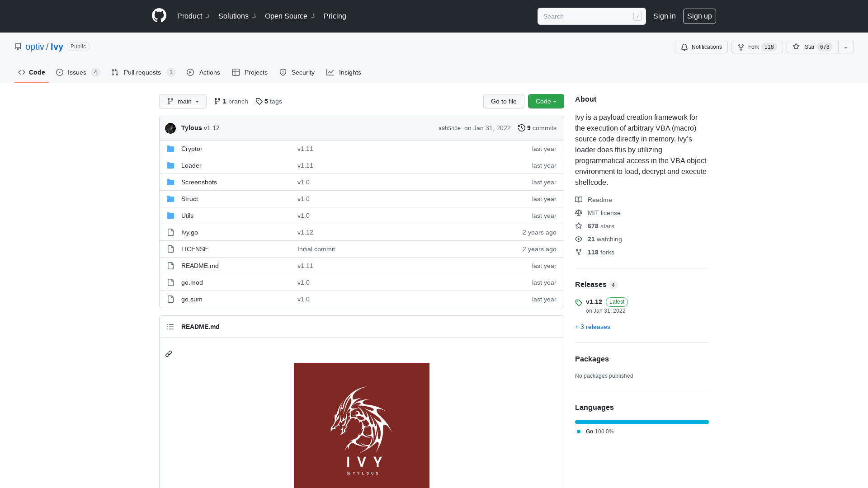Click the Go language color dot
868x488 pixels.
579,432
